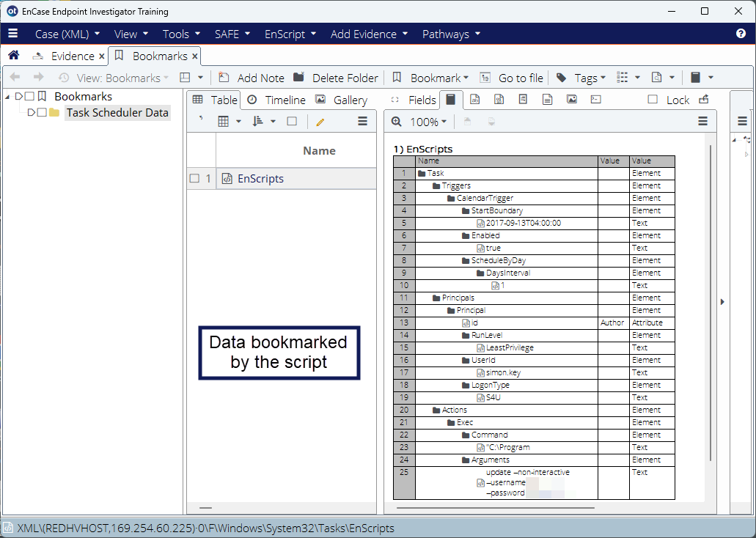
Task: Select the Task Scheduler Data tree item
Action: 117,112
